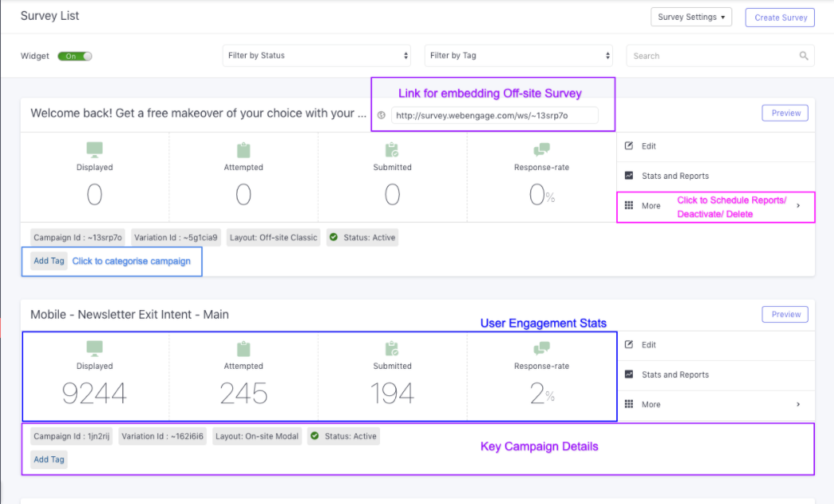
Task: Click the Campaign Id : ~13srp7o label
Action: (78, 238)
